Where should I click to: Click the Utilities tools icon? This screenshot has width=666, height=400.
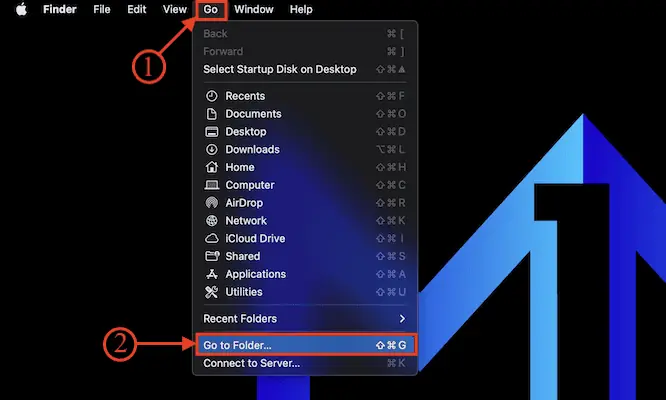pos(211,292)
